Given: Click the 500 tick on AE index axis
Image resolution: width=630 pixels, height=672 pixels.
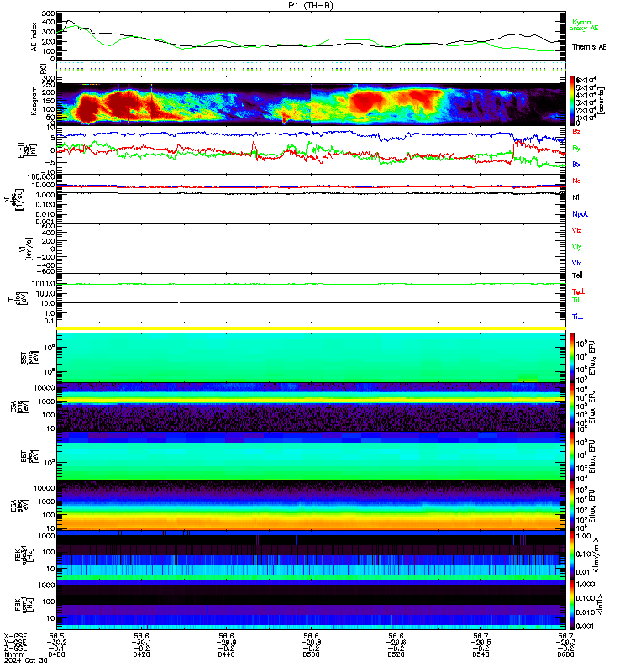Looking at the screenshot, I should click(x=49, y=13).
